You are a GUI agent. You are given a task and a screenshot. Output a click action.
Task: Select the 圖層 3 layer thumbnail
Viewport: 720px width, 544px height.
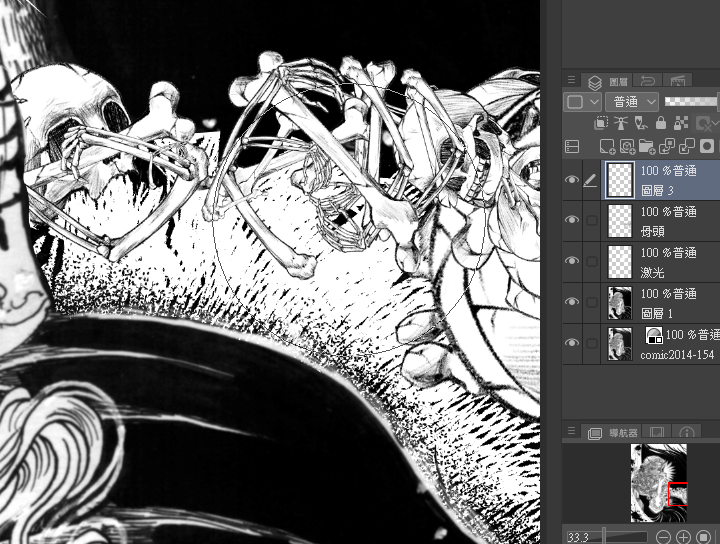coord(620,180)
